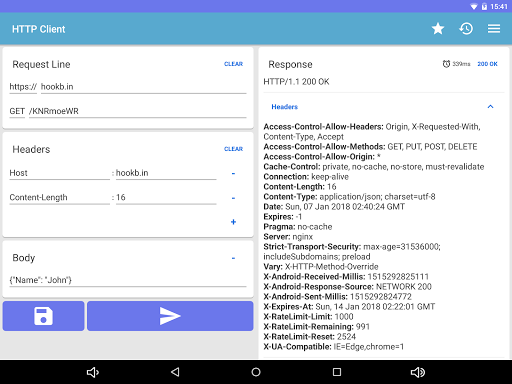Tap the Android home button
The image size is (512, 384).
point(256,372)
